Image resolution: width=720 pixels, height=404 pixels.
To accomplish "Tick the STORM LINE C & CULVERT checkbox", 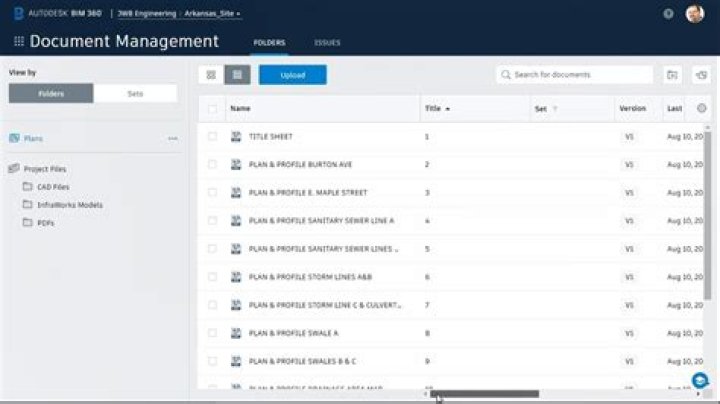I will click(x=212, y=305).
